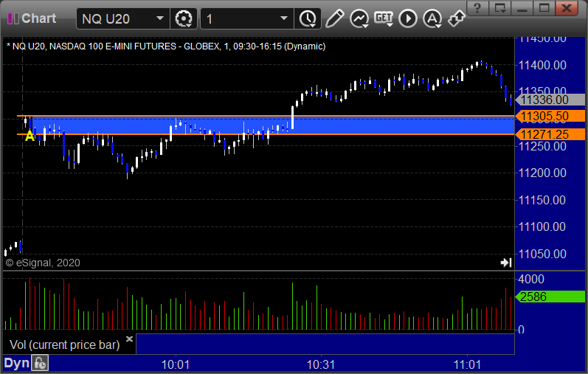The height and width of the screenshot is (374, 588).
Task: Click the current price 11336.00 label
Action: [x=550, y=100]
